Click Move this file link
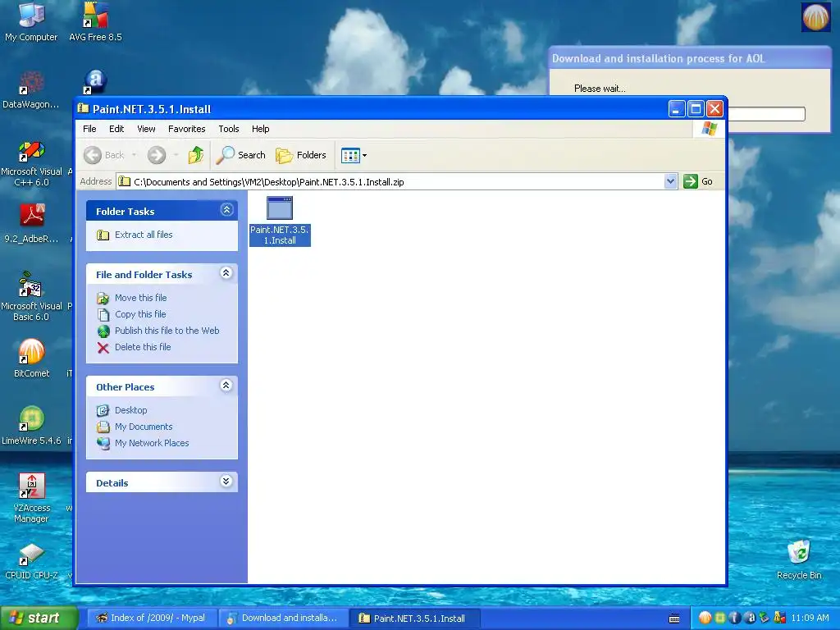This screenshot has height=630, width=840. [141, 298]
